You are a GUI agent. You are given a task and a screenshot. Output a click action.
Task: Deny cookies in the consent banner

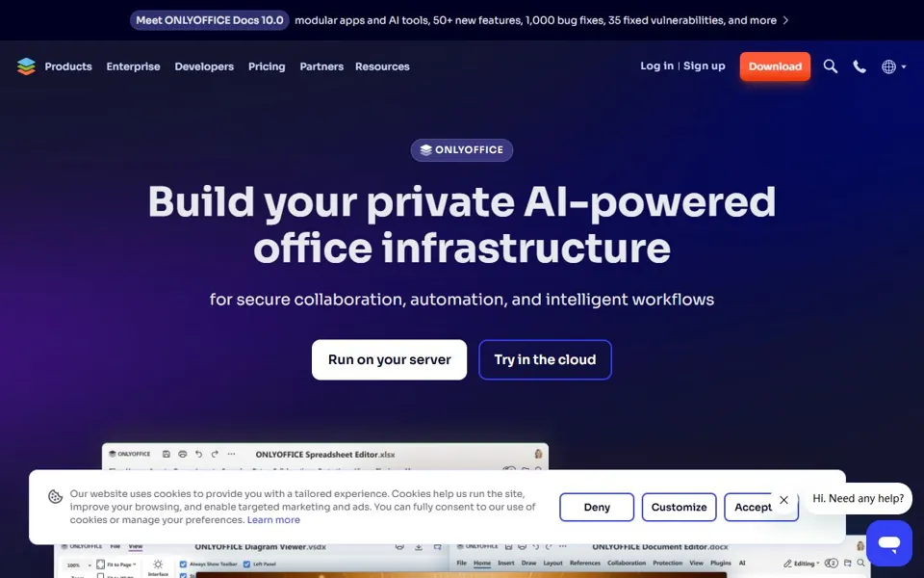pyautogui.click(x=597, y=508)
